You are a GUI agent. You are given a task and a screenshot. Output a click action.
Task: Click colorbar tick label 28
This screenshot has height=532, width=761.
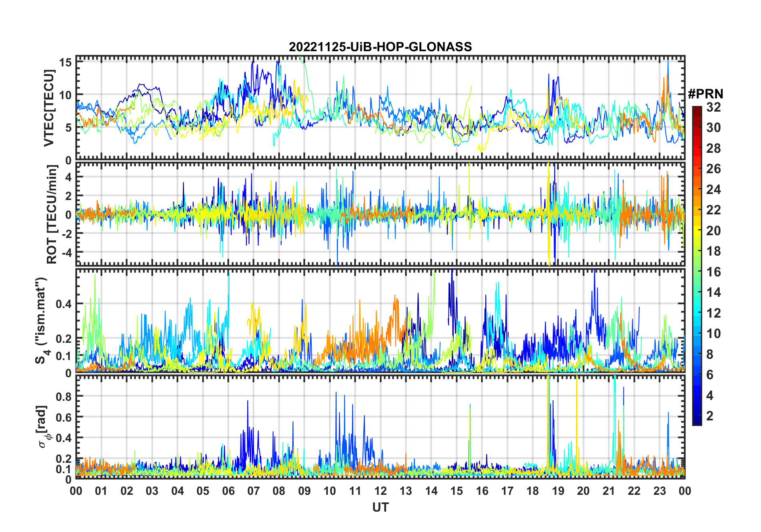(x=713, y=148)
